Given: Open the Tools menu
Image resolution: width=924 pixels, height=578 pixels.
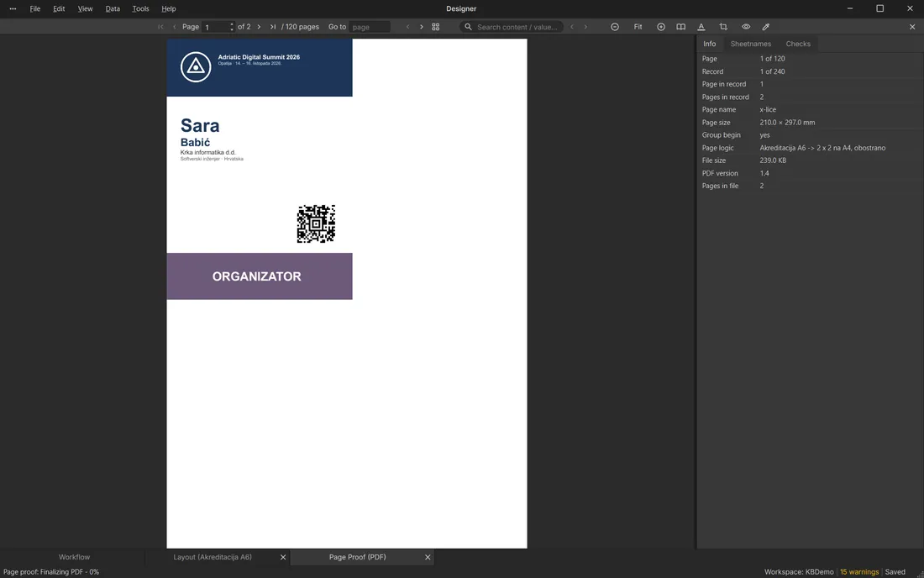Looking at the screenshot, I should click(x=140, y=9).
